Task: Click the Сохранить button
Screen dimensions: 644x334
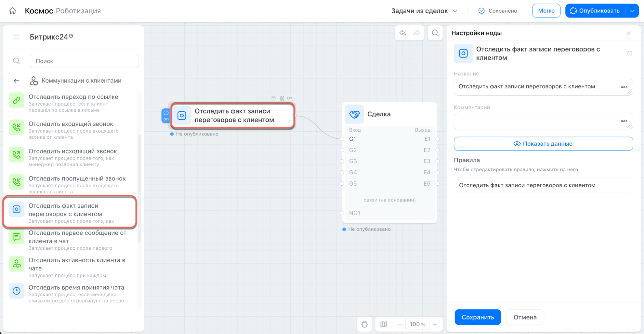Action: [478, 317]
